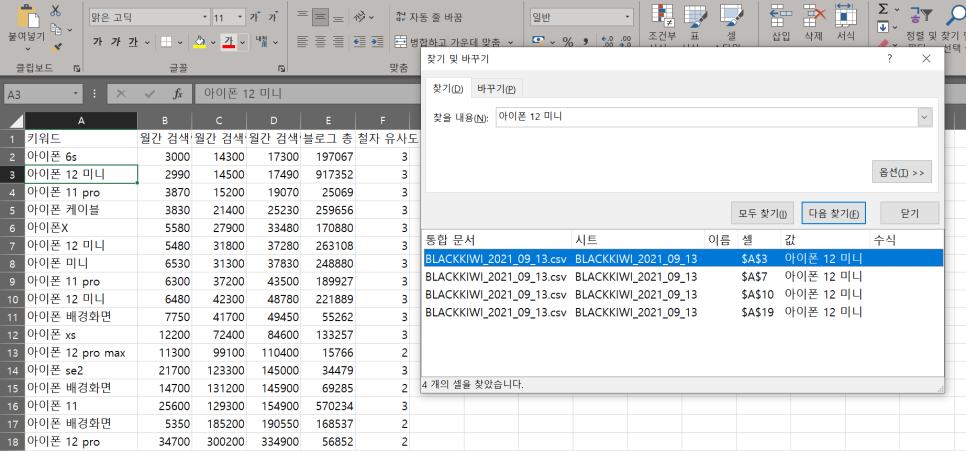Click the 모두 찾기 button
966x451 pixels.
[763, 213]
